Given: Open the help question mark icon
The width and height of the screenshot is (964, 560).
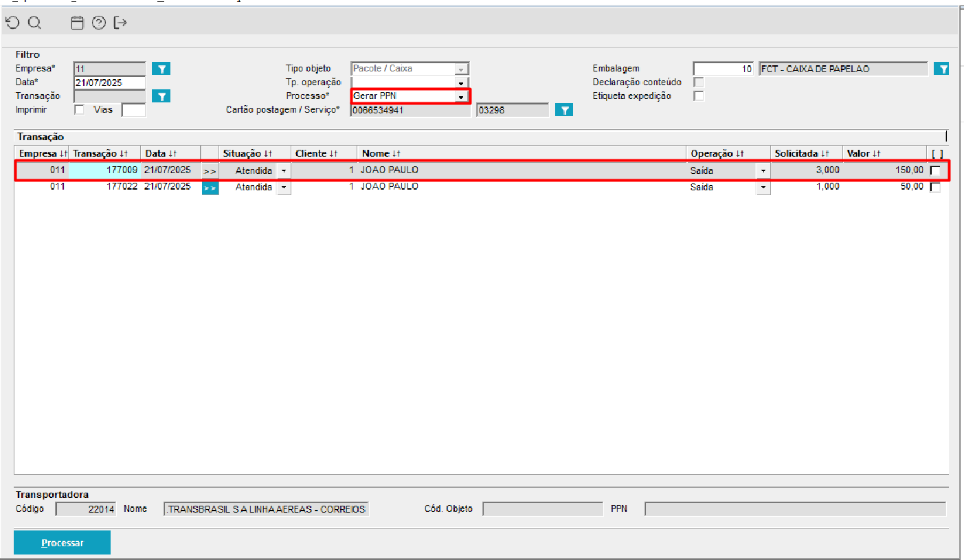Looking at the screenshot, I should 99,23.
